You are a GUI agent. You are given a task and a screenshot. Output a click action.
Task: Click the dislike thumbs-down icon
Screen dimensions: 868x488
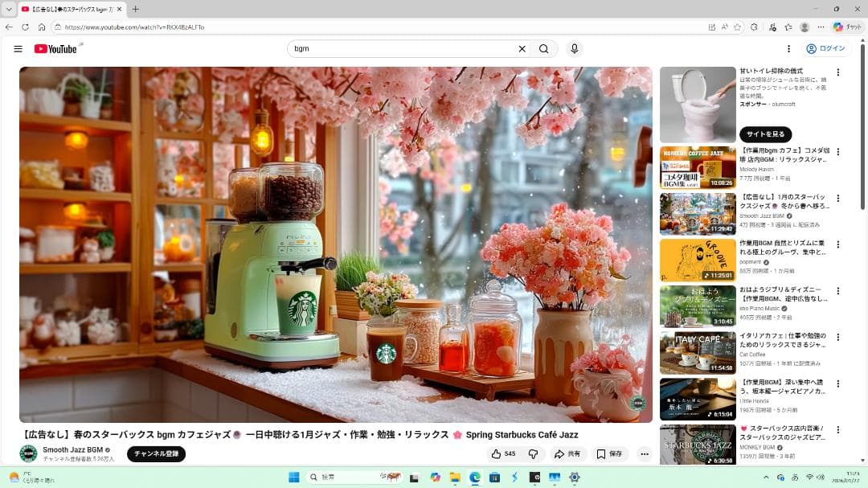tap(532, 453)
